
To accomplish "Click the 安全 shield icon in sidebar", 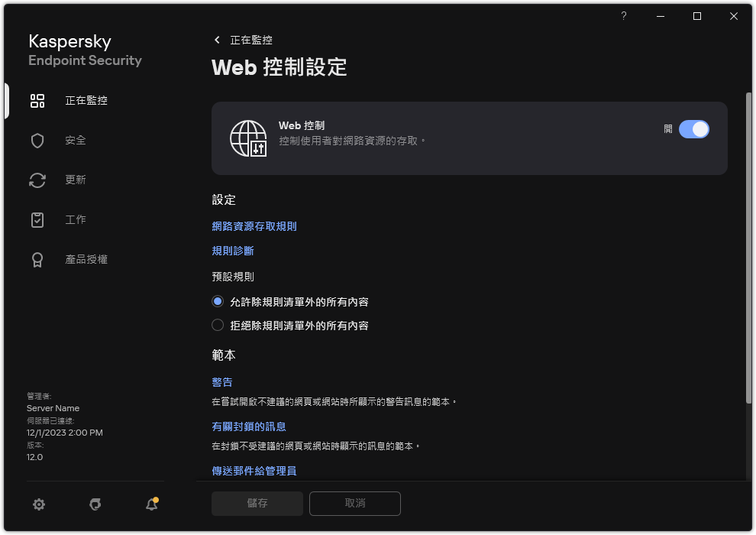I will (37, 141).
